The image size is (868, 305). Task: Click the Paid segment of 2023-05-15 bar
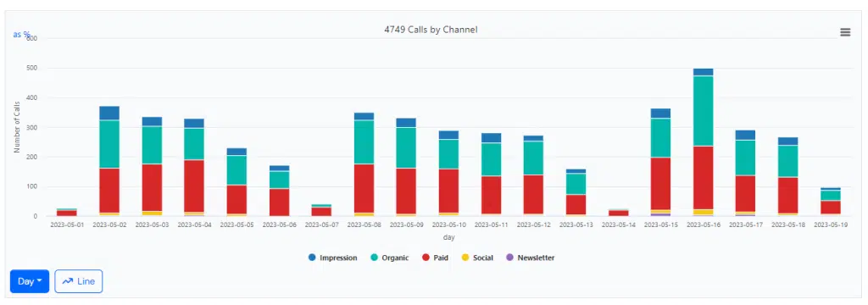tap(660, 184)
